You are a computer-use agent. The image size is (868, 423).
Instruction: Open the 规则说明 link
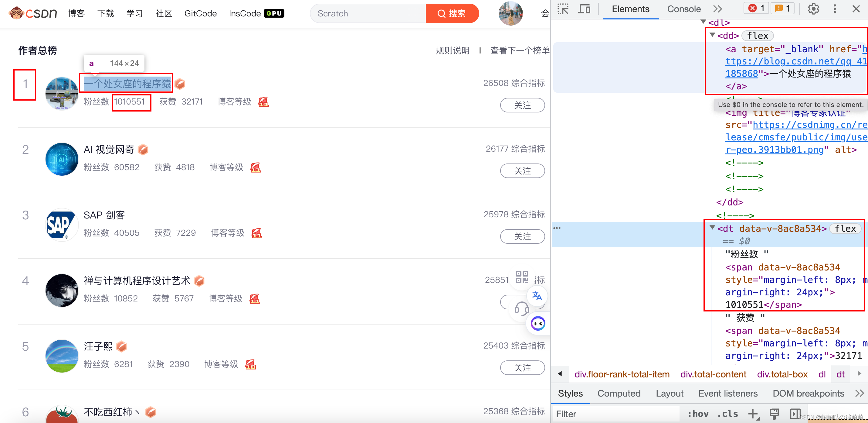coord(452,51)
